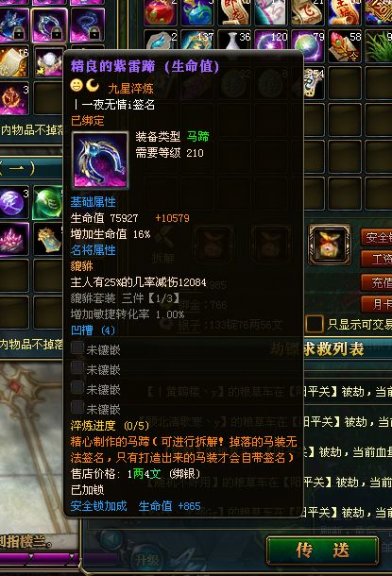Click the green orb item with count 79
This screenshot has height=576, width=392.
pyautogui.click(x=308, y=45)
